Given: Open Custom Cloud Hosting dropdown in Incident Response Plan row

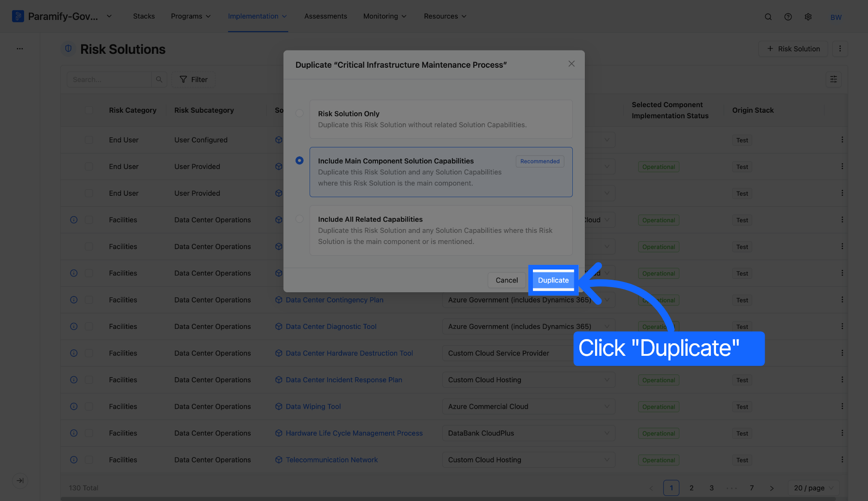Looking at the screenshot, I should [x=528, y=380].
